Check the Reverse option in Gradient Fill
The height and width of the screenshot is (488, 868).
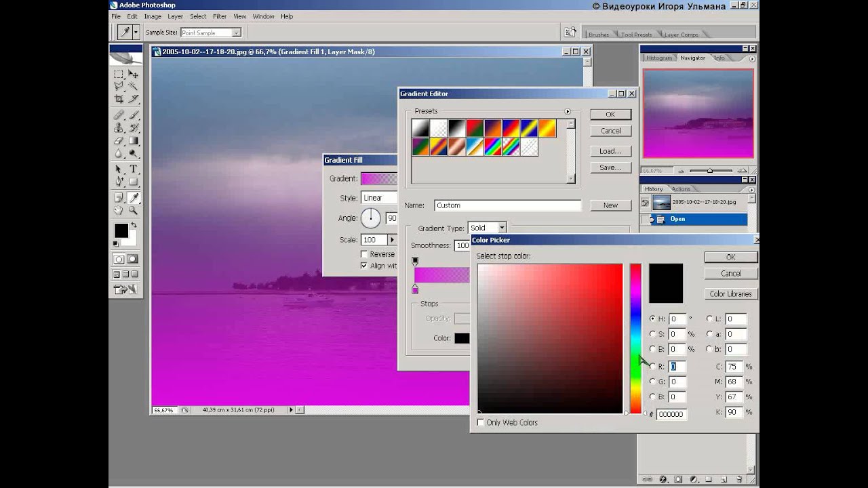pyautogui.click(x=364, y=254)
